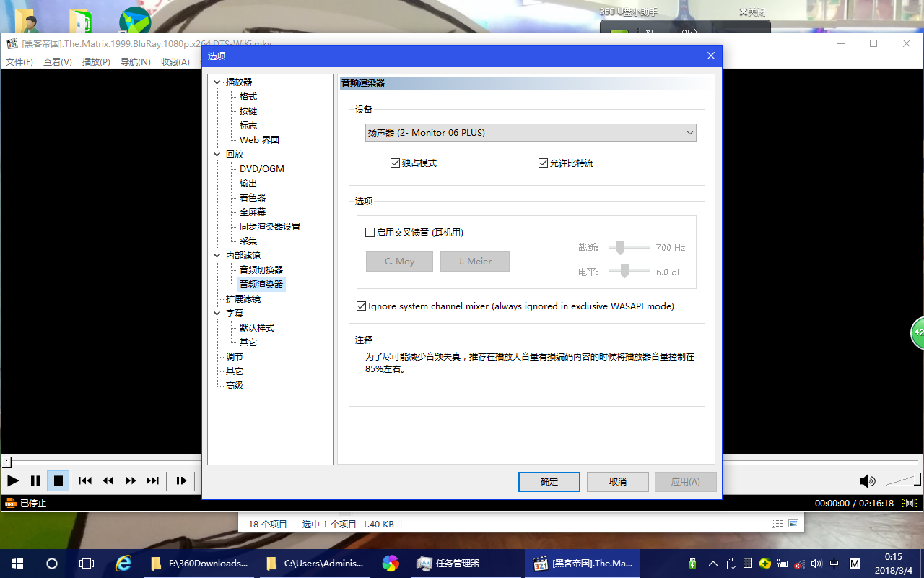Uncheck Ignore system channel mixer

pyautogui.click(x=361, y=306)
